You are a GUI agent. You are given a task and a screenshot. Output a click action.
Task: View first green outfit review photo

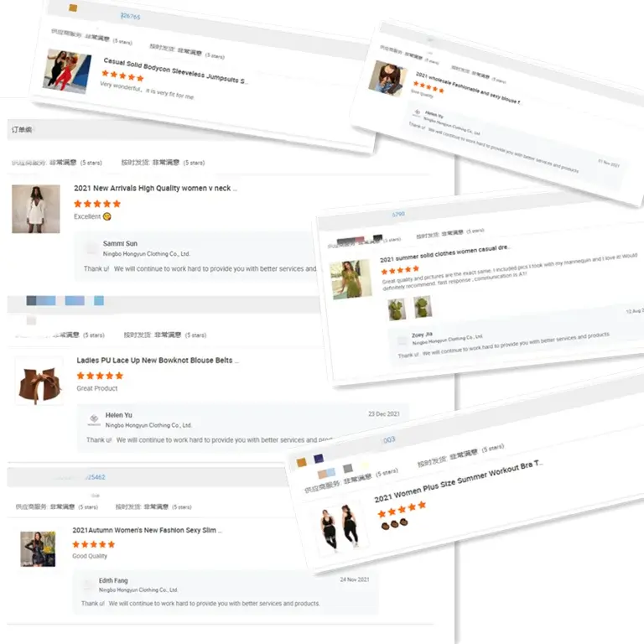(x=397, y=309)
